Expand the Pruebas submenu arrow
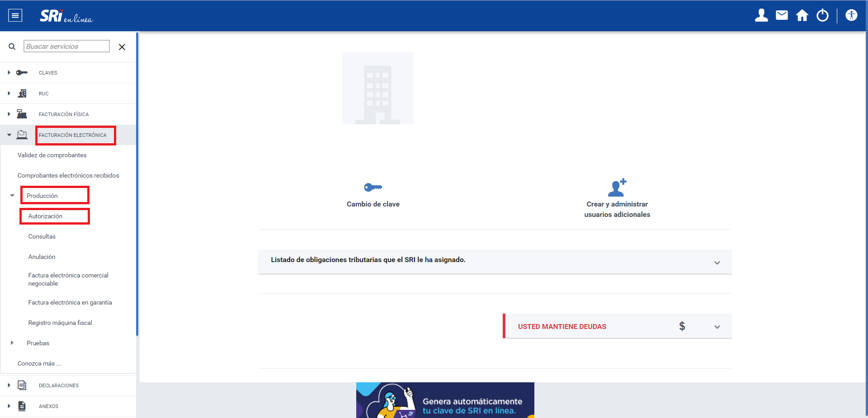 [12, 343]
